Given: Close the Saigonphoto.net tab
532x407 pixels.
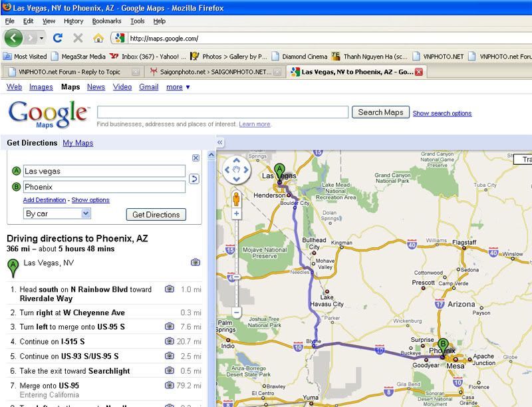Looking at the screenshot, I should tap(277, 72).
